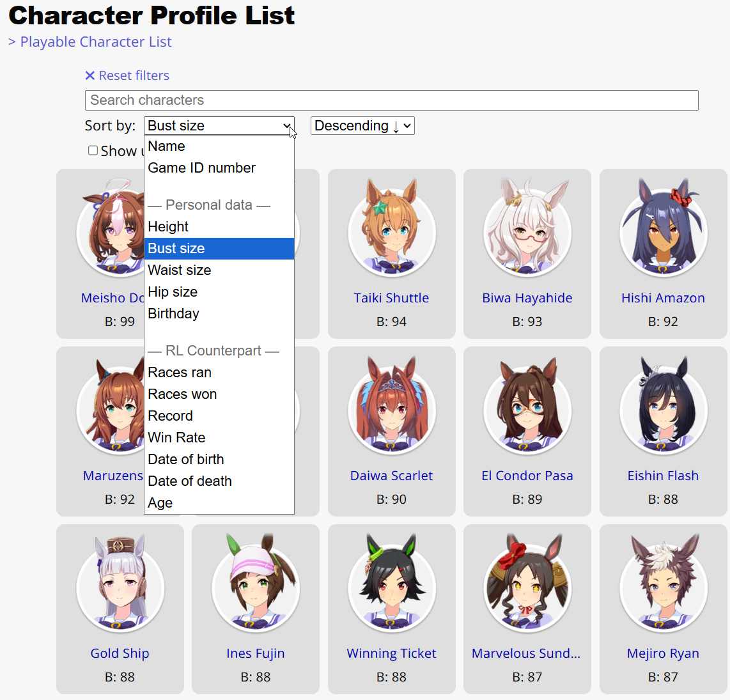Click Maruzensky's portrait
The width and height of the screenshot is (730, 700).
coord(111,406)
